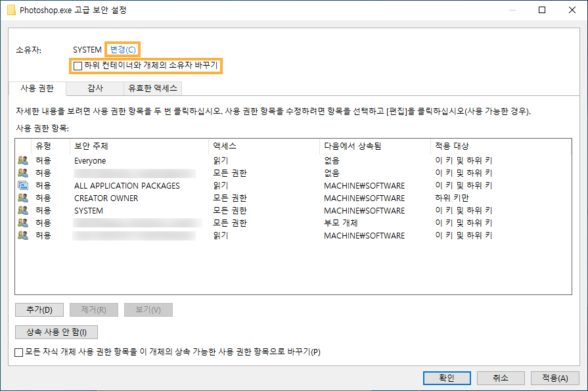Click the 상속 사용 안 함(I) button

click(56, 332)
